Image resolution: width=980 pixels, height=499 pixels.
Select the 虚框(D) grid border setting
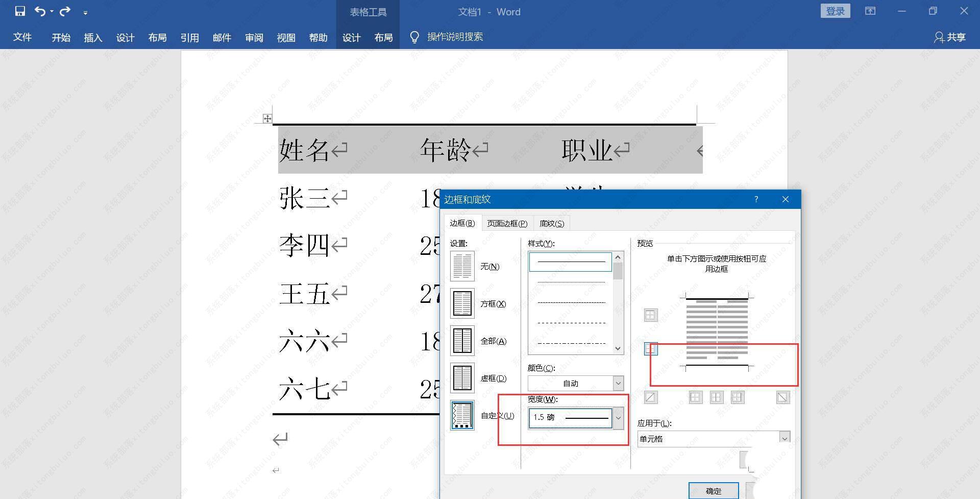462,378
